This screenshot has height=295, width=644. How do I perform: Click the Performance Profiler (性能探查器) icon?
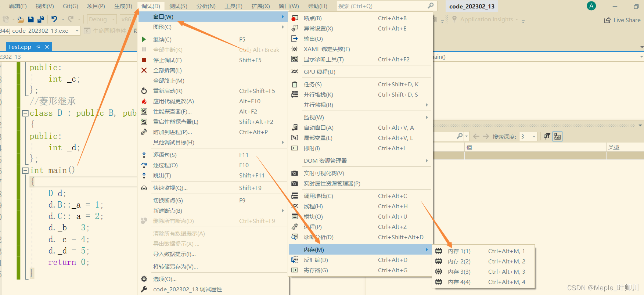tap(144, 111)
